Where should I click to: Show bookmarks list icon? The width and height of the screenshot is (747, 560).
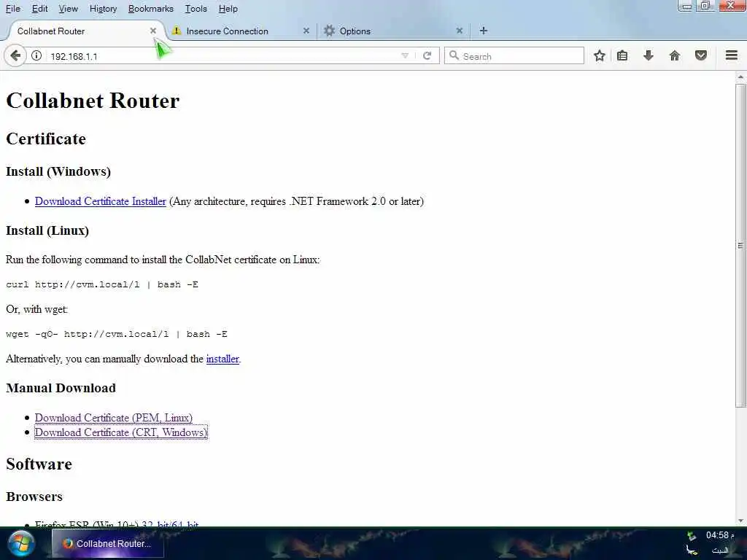[x=622, y=55]
